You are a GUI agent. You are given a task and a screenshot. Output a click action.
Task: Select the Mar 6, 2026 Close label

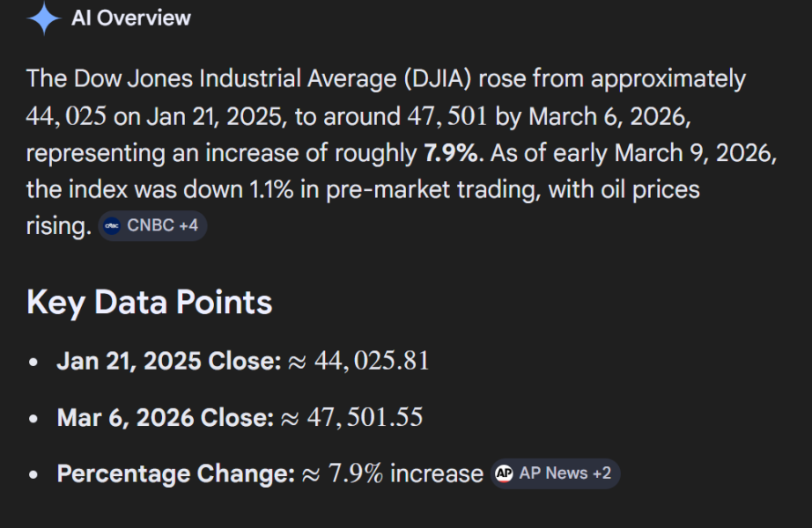165,417
